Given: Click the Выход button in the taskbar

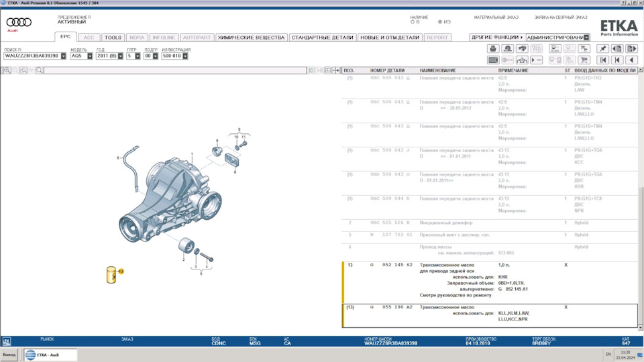Looking at the screenshot, I should click(9, 355).
